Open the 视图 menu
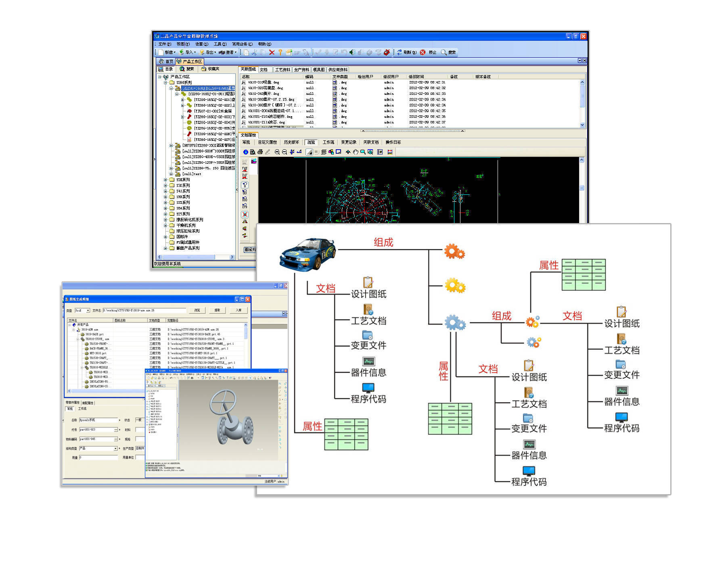This screenshot has height=568, width=728. (x=183, y=44)
